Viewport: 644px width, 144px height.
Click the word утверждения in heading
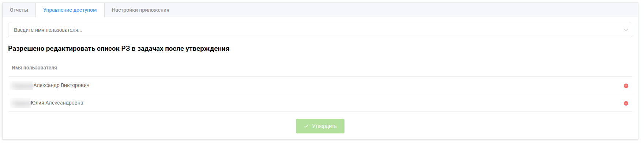click(207, 49)
